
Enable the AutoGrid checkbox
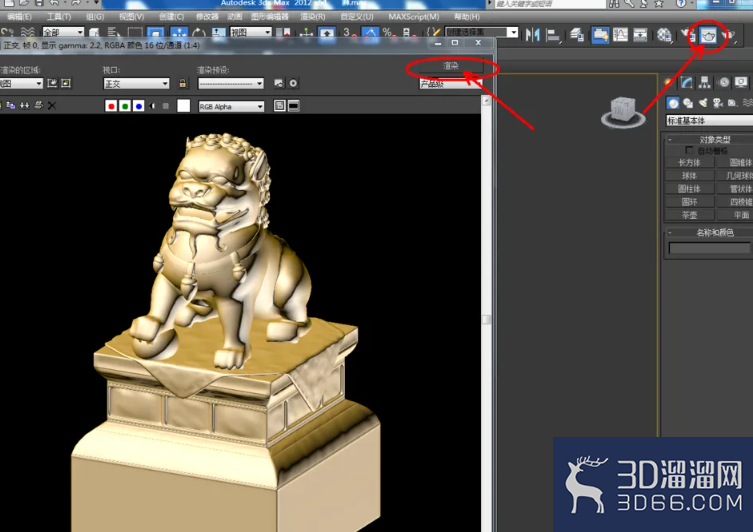coord(689,150)
